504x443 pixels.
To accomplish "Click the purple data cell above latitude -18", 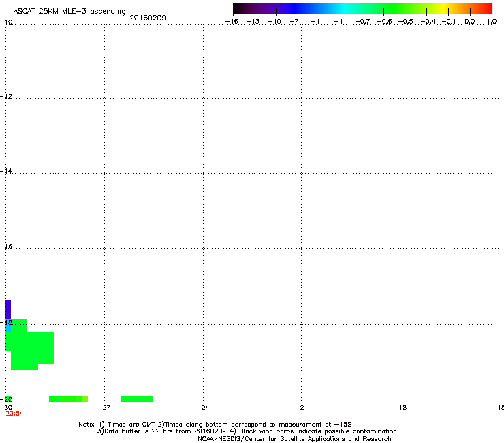I will [8, 309].
